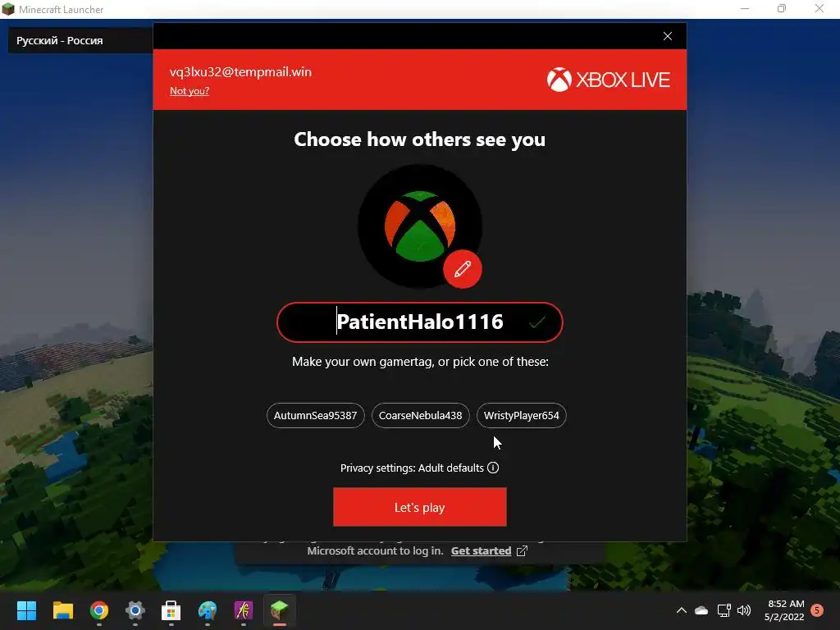
Task: Click the external link icon beside Get started
Action: (522, 550)
